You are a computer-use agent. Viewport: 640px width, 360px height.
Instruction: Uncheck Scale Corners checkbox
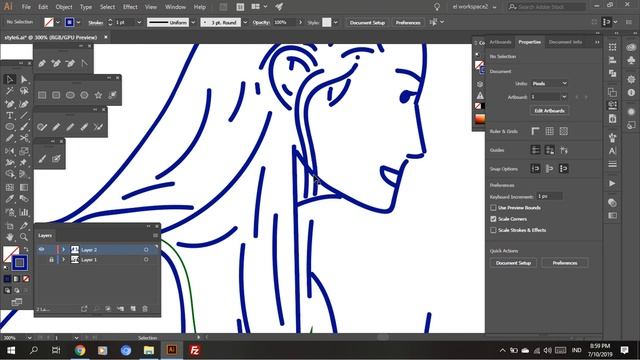(x=493, y=219)
